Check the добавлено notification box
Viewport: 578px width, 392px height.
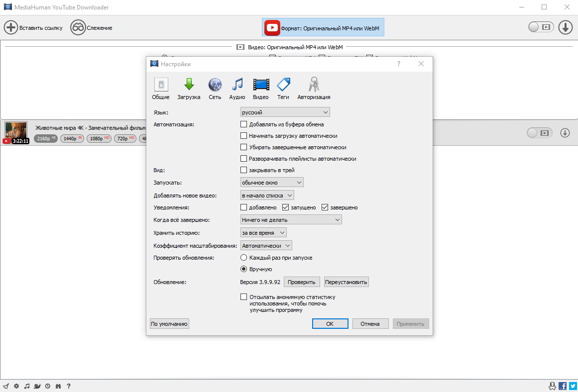click(x=243, y=207)
